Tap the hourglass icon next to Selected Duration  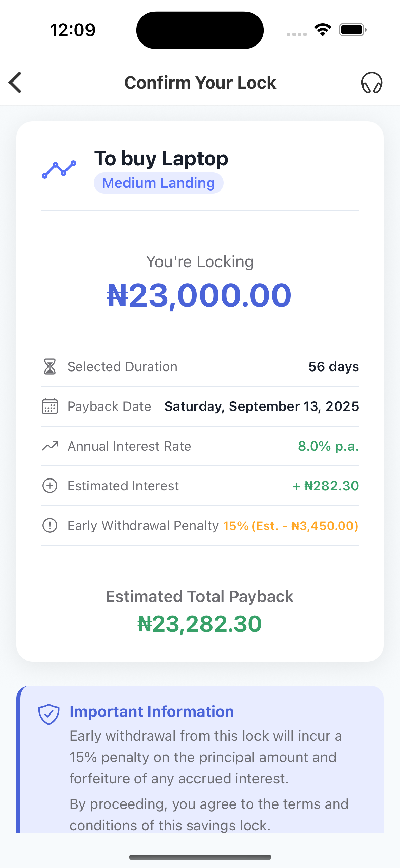(50, 366)
